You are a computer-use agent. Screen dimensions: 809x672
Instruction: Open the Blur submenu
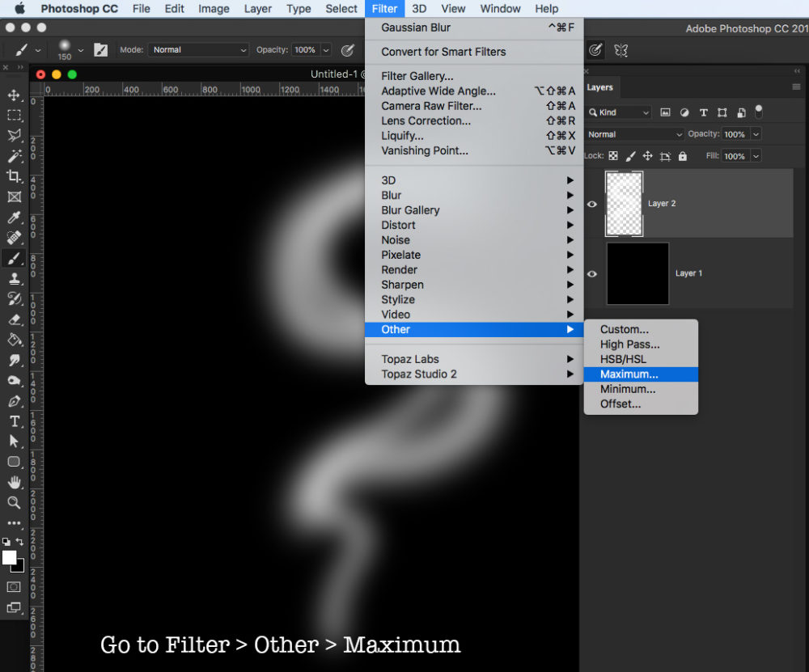point(474,196)
